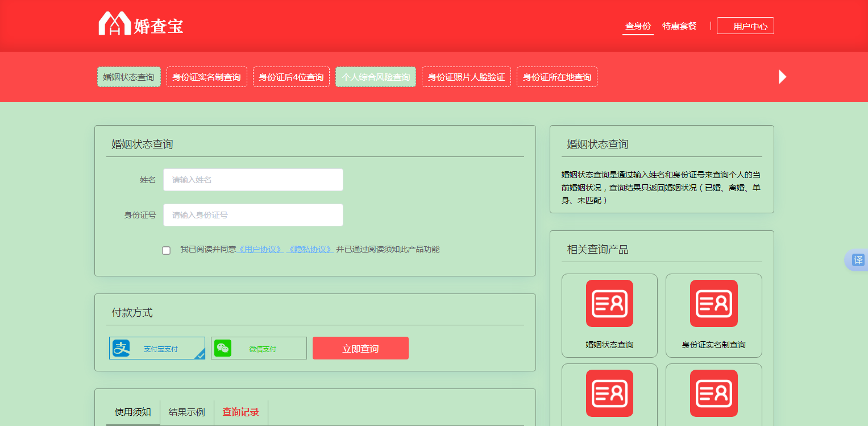Click the translate icon at right edge

858,260
